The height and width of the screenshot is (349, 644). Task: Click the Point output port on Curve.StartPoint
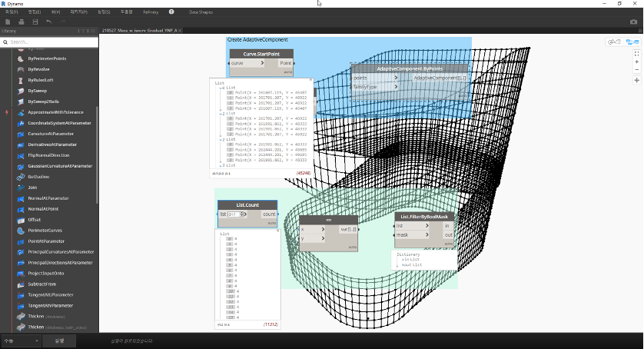pos(285,63)
